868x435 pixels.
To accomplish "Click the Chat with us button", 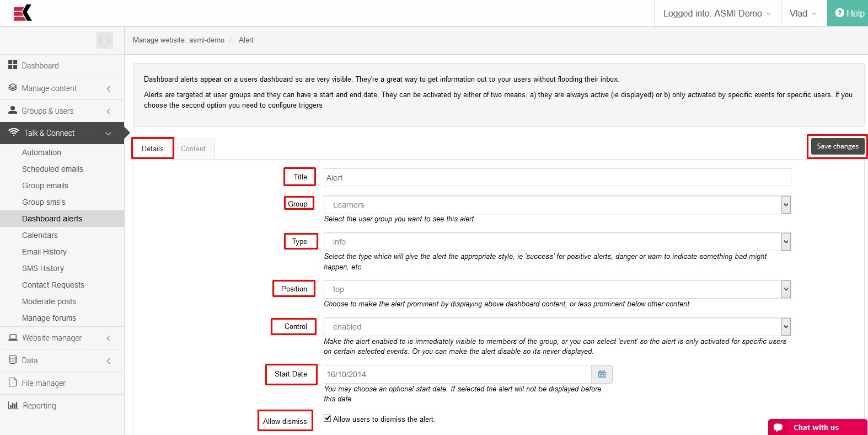I will point(817,427).
